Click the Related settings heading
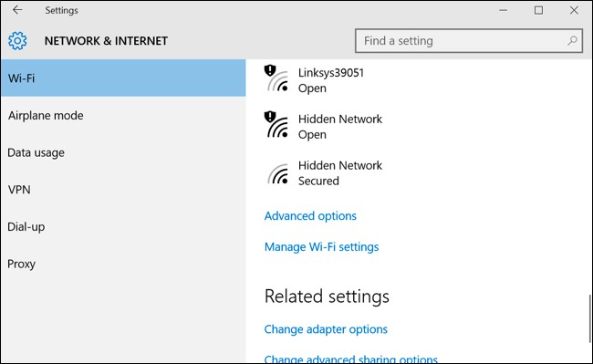 tap(327, 296)
